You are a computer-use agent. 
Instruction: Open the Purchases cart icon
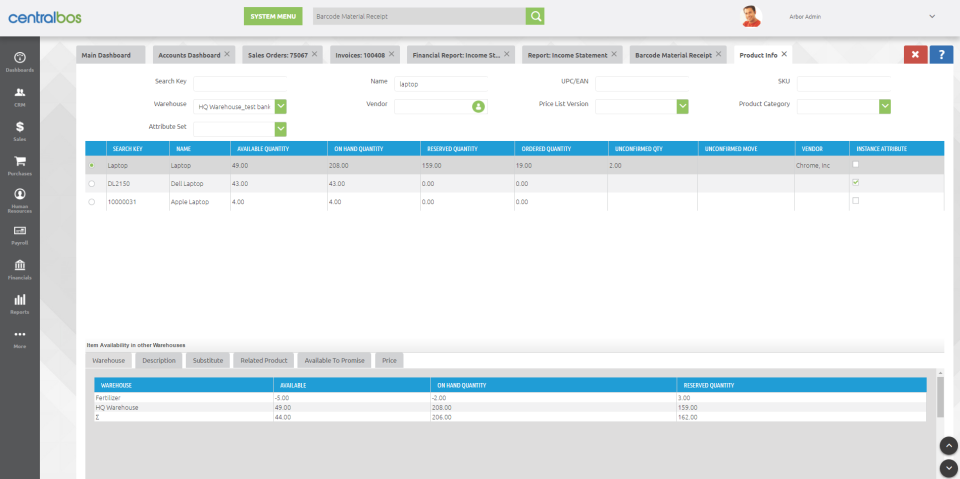click(x=20, y=161)
